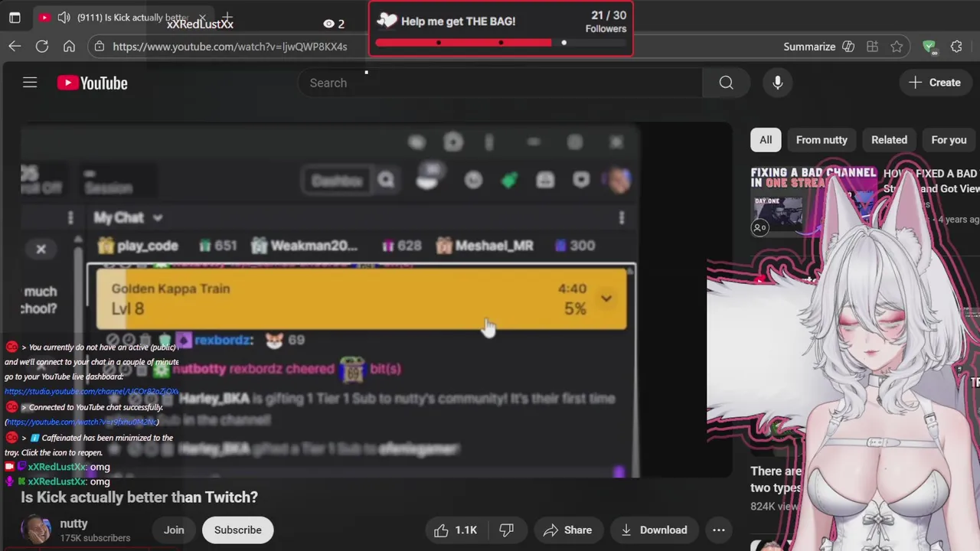
Task: Click the video title Is Kick actually better
Action: click(139, 497)
